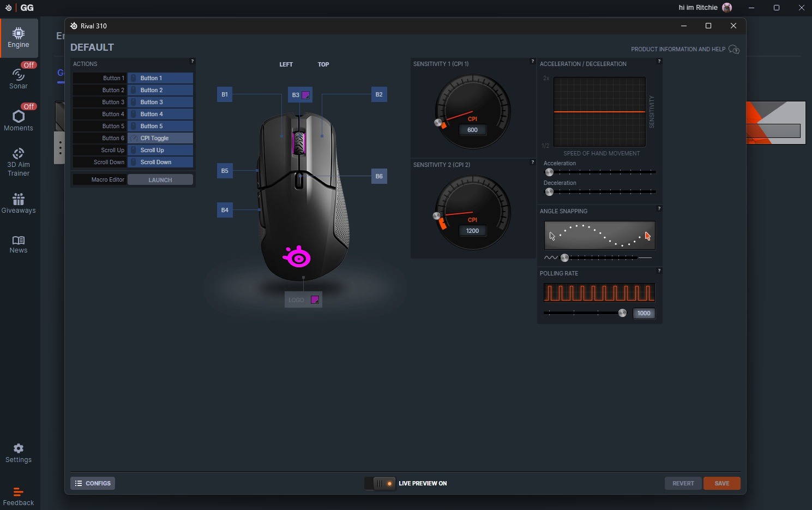812x510 pixels.
Task: Click the CPI 2 dial knob
Action: pos(436,216)
